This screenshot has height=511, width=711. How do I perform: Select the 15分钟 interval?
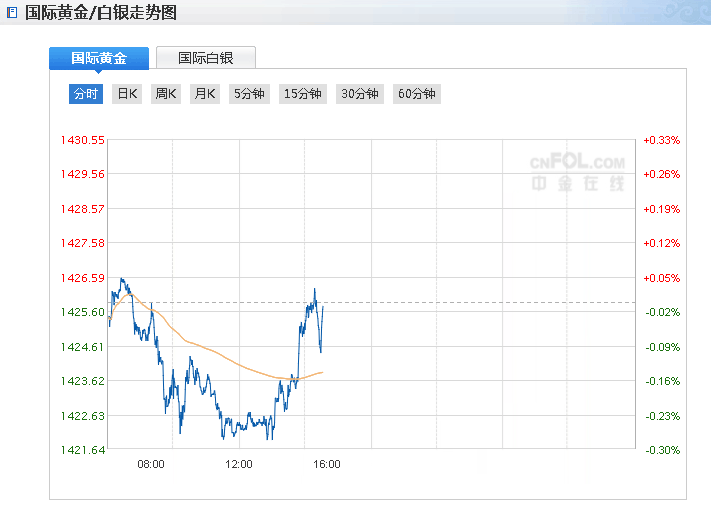303,94
